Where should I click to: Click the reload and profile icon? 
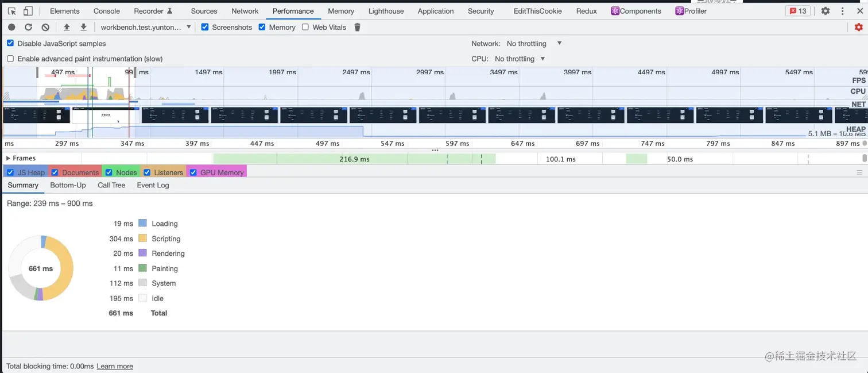pos(28,27)
